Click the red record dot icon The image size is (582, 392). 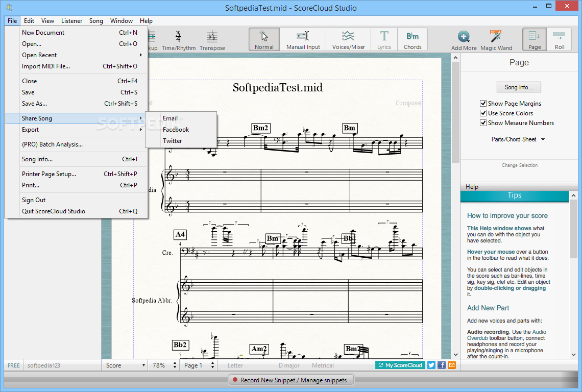(x=235, y=380)
